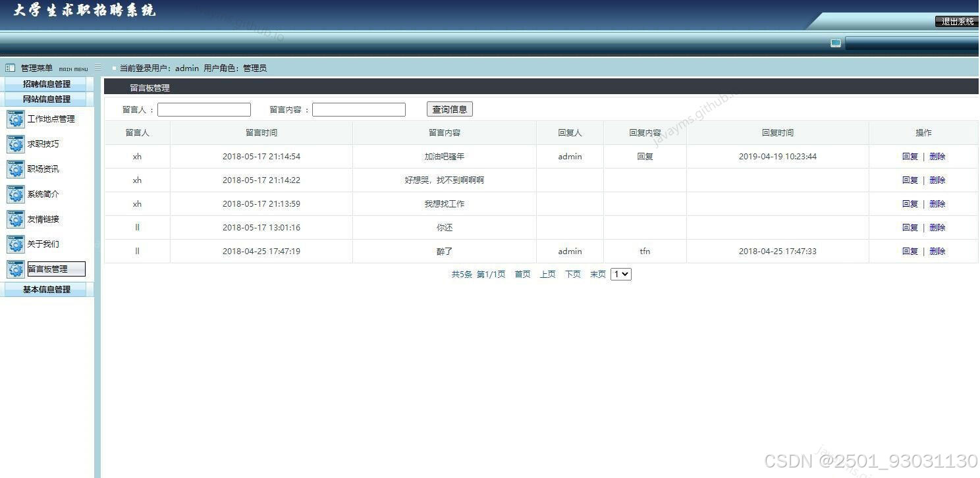Expand the 招聘信息管理 menu section
This screenshot has height=478, width=980.
pyautogui.click(x=47, y=84)
